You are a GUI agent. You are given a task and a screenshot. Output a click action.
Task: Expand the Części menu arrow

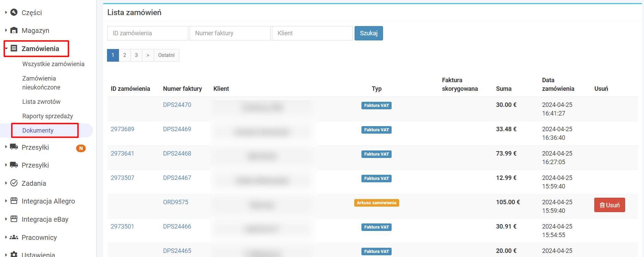[x=6, y=12]
